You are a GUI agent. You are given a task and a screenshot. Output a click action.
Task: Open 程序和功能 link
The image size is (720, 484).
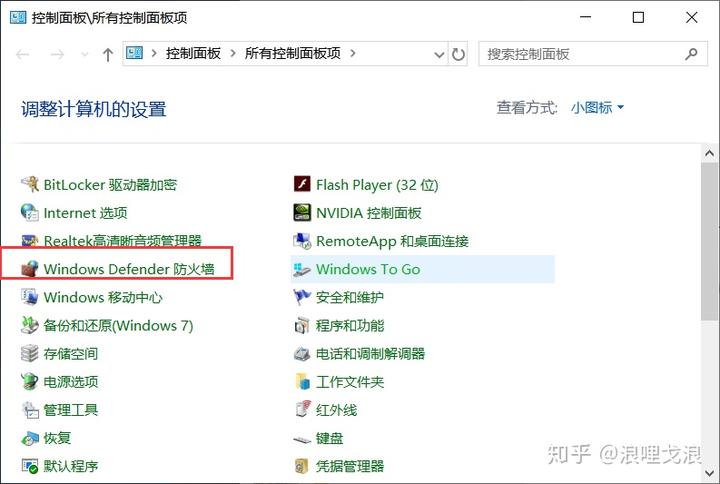pos(350,326)
